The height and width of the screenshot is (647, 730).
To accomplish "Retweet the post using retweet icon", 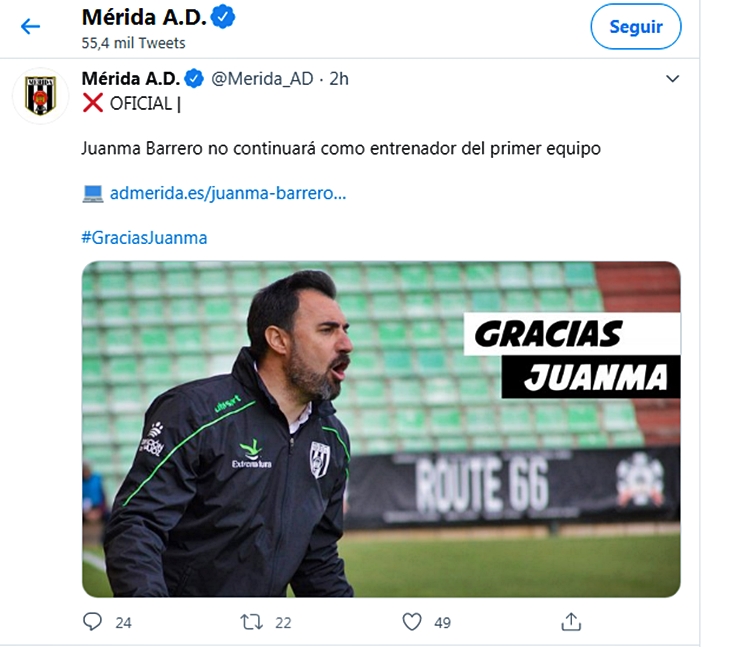I will (x=252, y=622).
